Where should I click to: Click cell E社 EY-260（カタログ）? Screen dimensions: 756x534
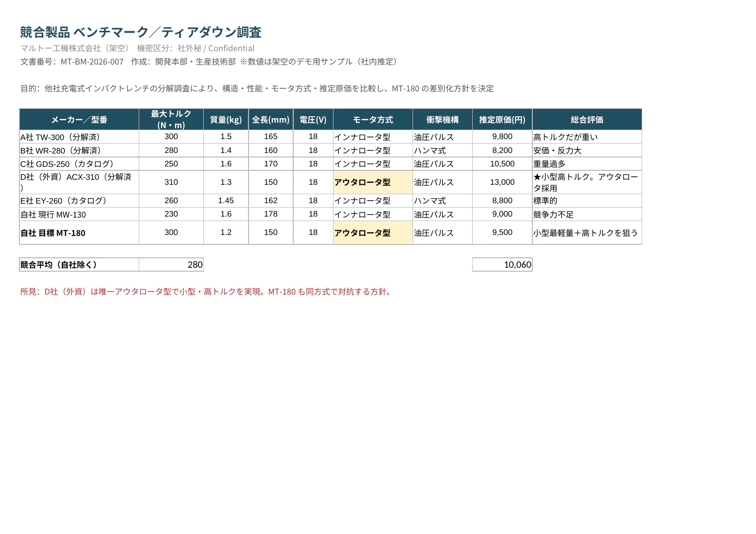(x=79, y=201)
